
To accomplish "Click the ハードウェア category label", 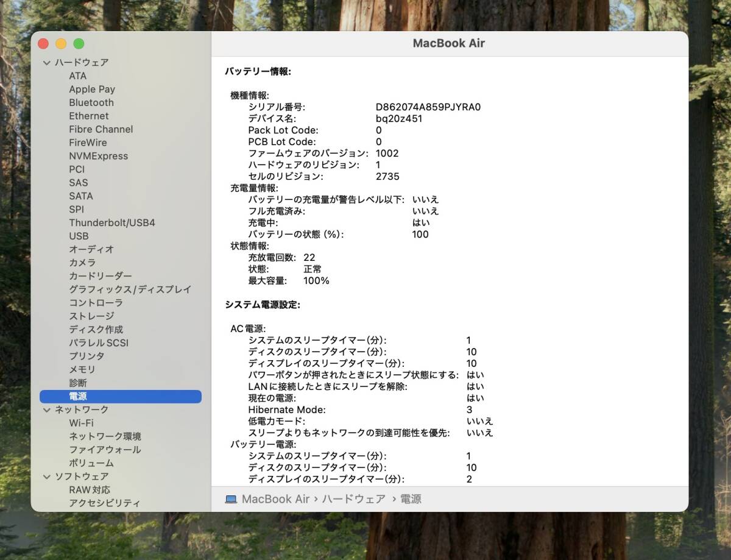I will (x=82, y=63).
